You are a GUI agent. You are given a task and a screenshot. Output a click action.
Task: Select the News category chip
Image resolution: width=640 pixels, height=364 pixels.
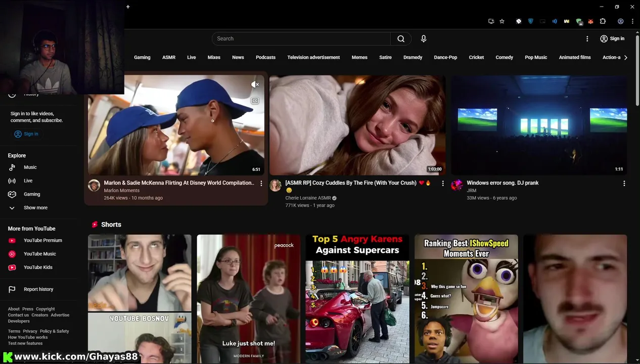click(x=238, y=58)
